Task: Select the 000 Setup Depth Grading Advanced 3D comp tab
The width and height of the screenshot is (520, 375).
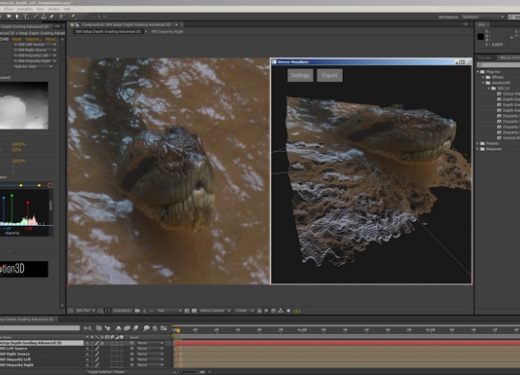Action: pyautogui.click(x=108, y=32)
